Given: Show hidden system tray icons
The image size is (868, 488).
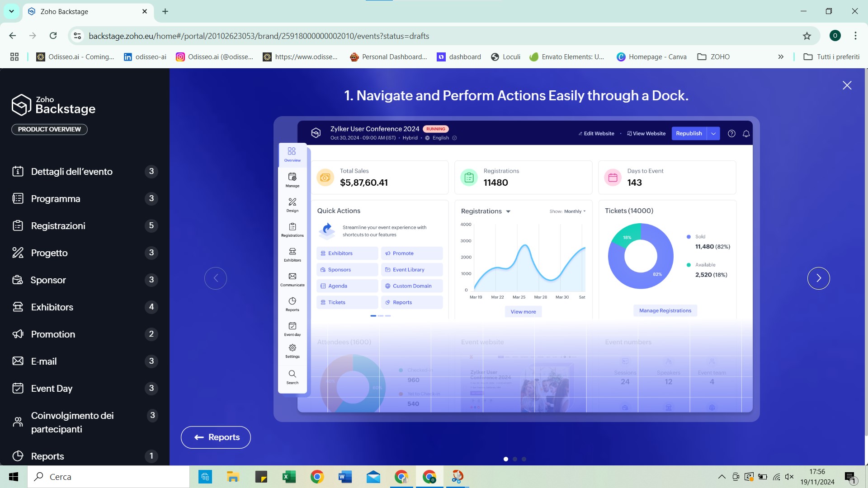Looking at the screenshot, I should 722,477.
